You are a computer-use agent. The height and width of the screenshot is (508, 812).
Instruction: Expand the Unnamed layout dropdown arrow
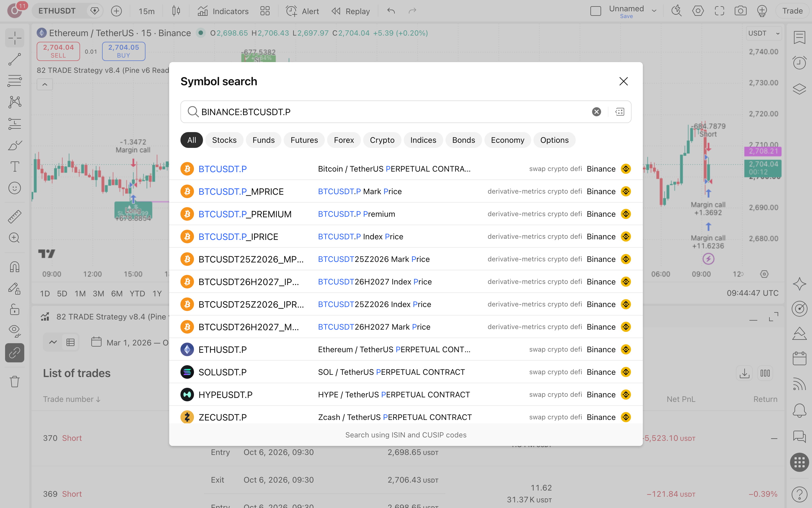click(654, 11)
